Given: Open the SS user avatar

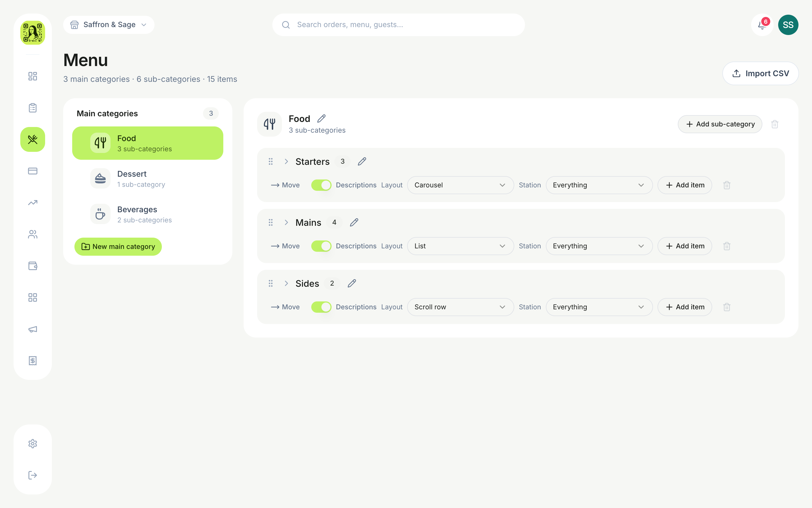Looking at the screenshot, I should click(x=788, y=25).
